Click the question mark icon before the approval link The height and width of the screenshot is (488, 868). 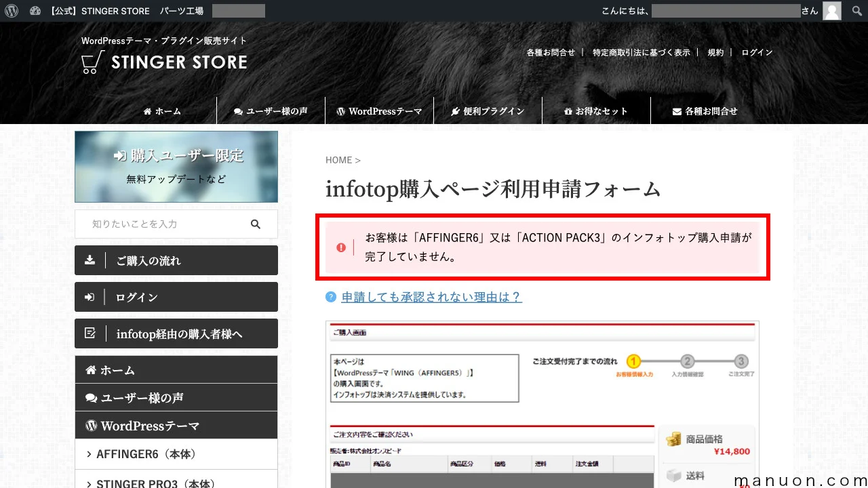tap(330, 296)
